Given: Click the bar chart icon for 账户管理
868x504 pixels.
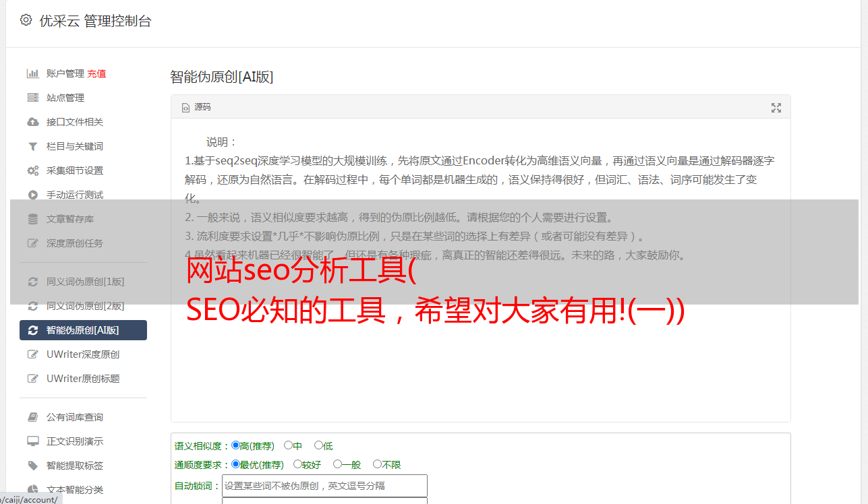Looking at the screenshot, I should (32, 73).
